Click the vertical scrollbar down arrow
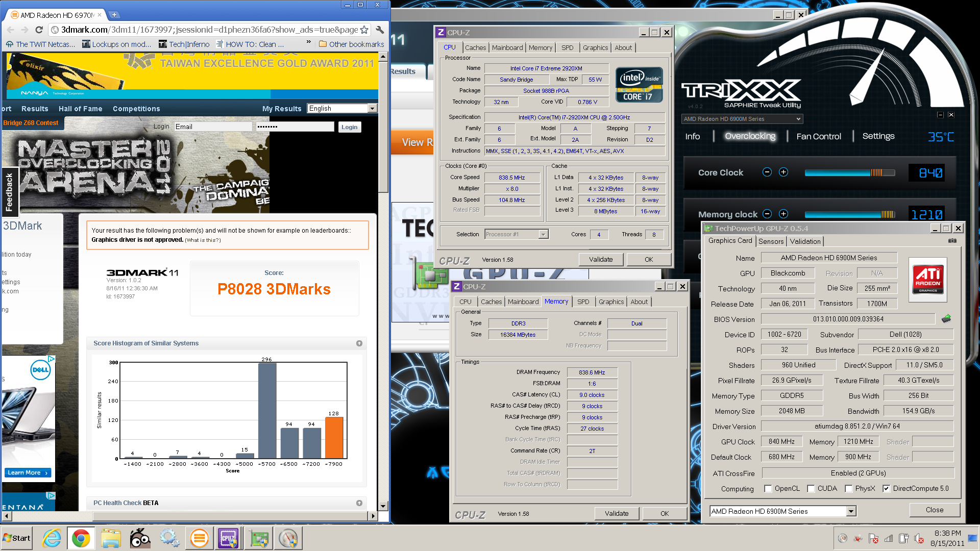This screenshot has height=551, width=980. pyautogui.click(x=383, y=506)
